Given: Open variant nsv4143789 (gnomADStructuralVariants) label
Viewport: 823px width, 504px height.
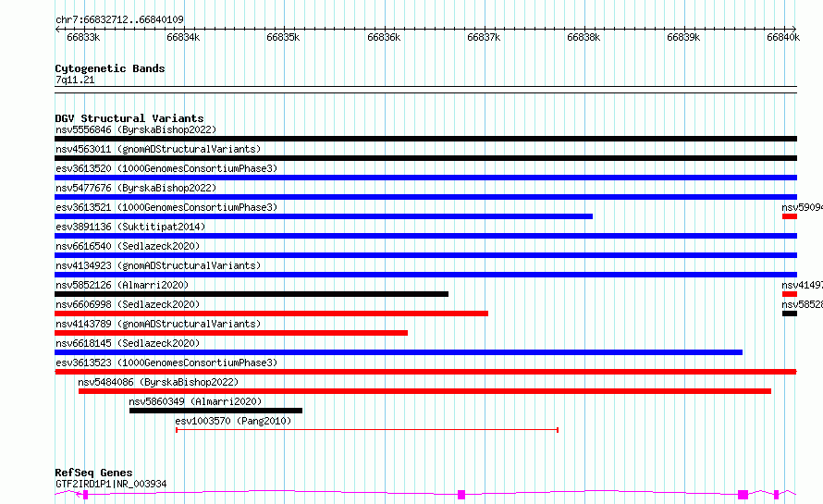Looking at the screenshot, I should [158, 324].
